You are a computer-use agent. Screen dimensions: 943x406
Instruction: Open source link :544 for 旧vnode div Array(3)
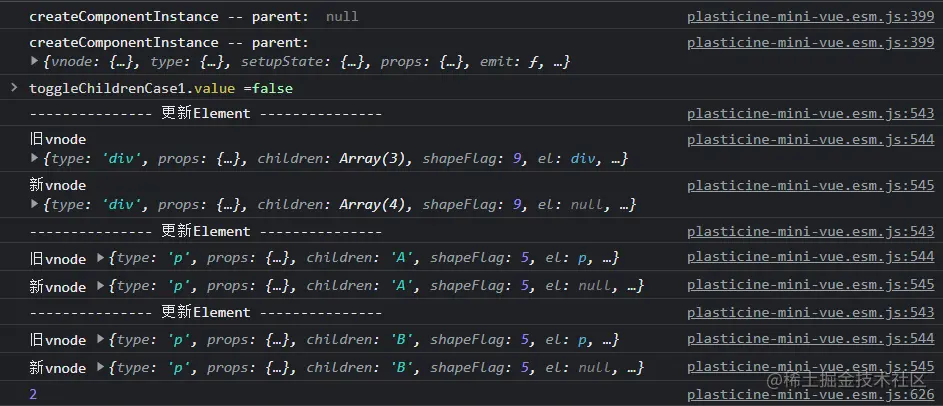(x=811, y=140)
